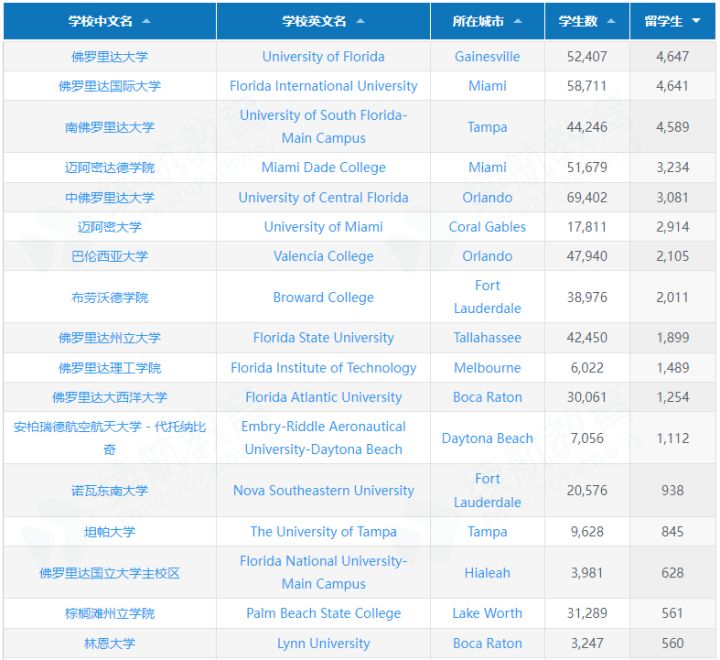The height and width of the screenshot is (660, 720).
Task: Open the 佛罗里达大学 link
Action: 110,56
